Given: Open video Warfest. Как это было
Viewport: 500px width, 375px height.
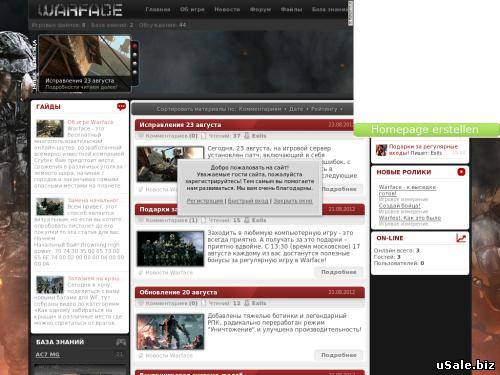Looking at the screenshot, I should [410, 218].
